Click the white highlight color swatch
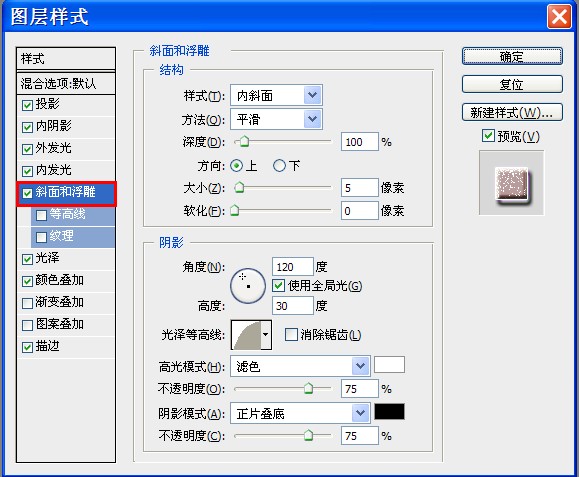 [x=389, y=365]
